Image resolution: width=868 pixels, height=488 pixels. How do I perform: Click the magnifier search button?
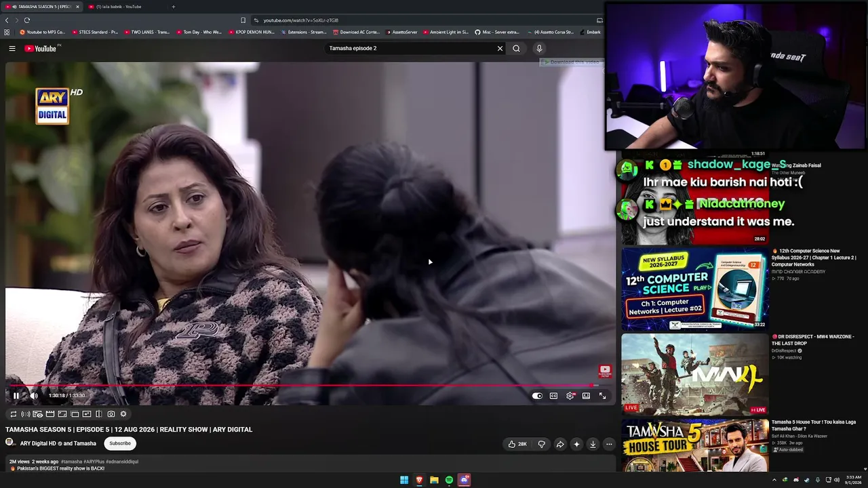(x=516, y=48)
